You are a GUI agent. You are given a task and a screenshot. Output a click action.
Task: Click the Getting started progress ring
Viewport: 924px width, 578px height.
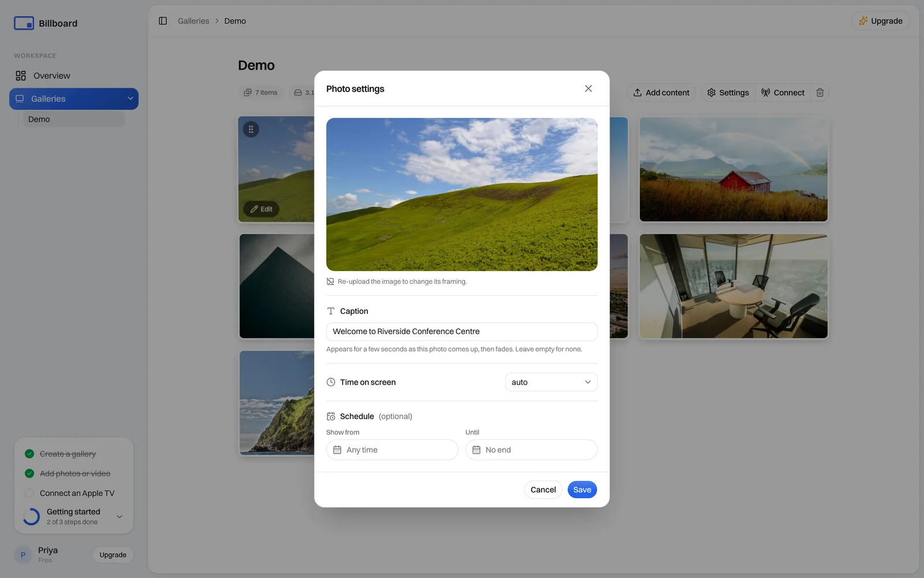click(31, 517)
